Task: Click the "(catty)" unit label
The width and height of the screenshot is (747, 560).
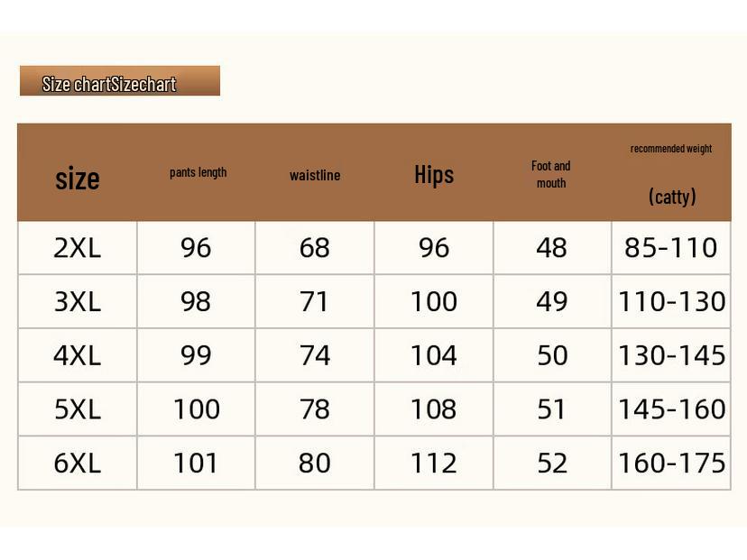Action: pos(672,196)
